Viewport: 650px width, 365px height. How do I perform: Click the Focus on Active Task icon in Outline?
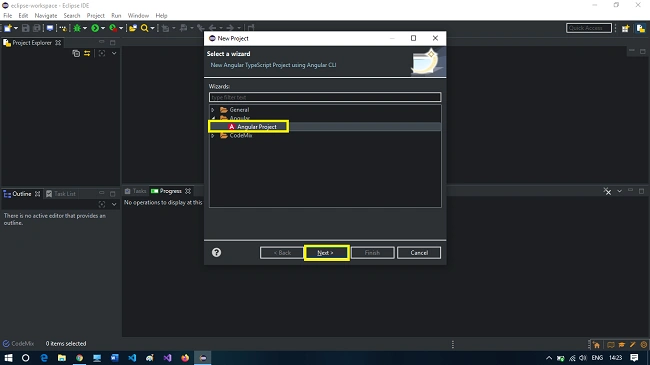tap(102, 204)
